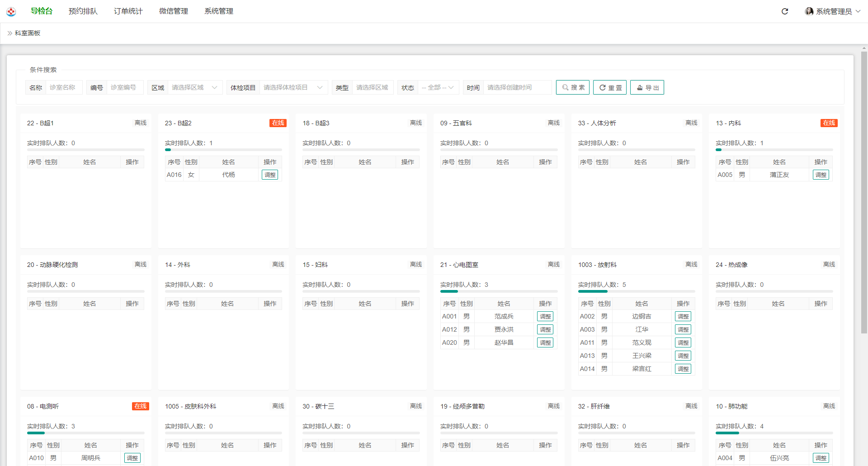Click the 在线 status badge on 23 - B超2
The image size is (868, 466).
tap(278, 123)
